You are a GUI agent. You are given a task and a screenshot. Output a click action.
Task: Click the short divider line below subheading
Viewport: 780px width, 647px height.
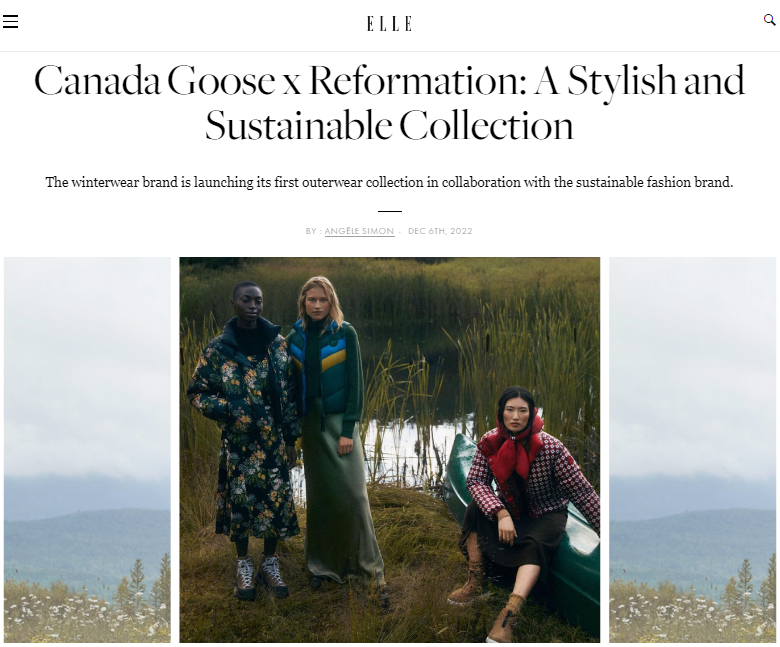point(390,211)
